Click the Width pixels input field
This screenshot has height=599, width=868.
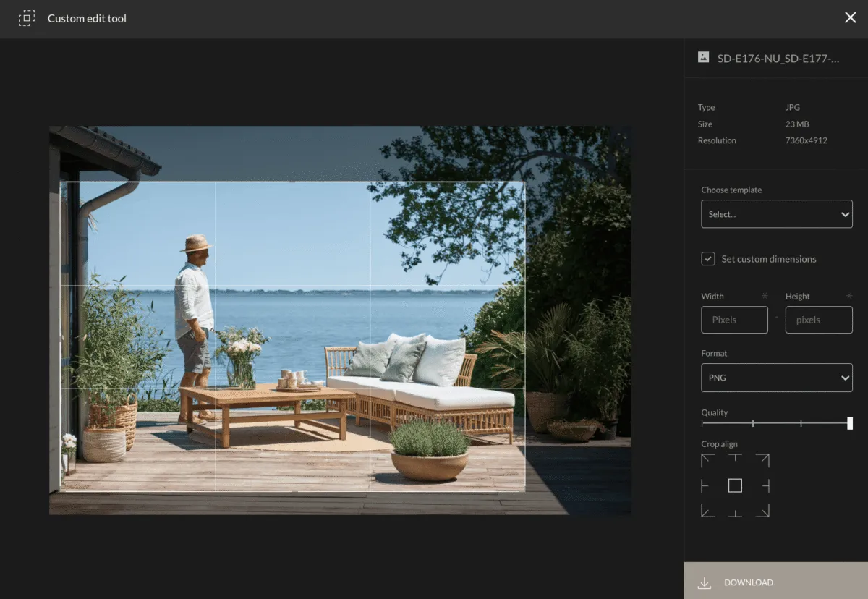tap(734, 320)
